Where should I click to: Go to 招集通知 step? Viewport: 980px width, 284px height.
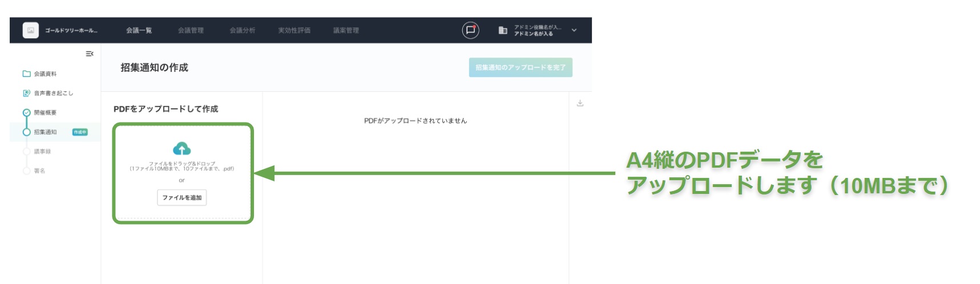(x=45, y=132)
